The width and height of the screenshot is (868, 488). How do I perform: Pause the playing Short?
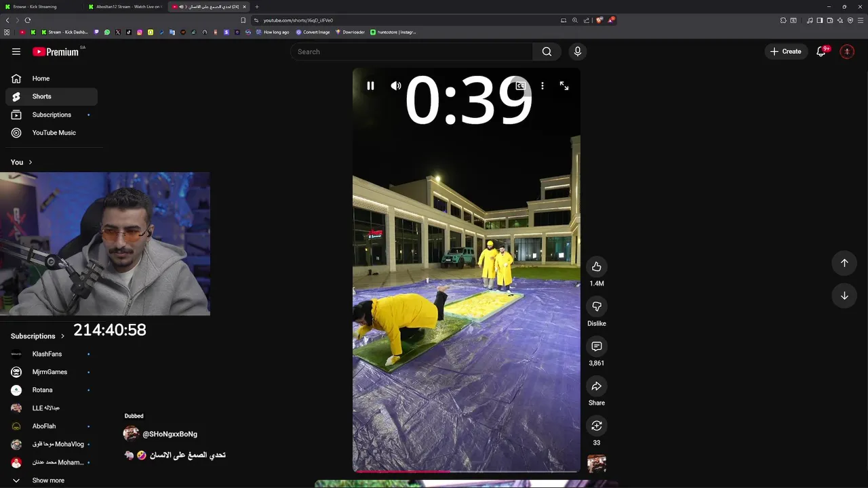pos(370,86)
